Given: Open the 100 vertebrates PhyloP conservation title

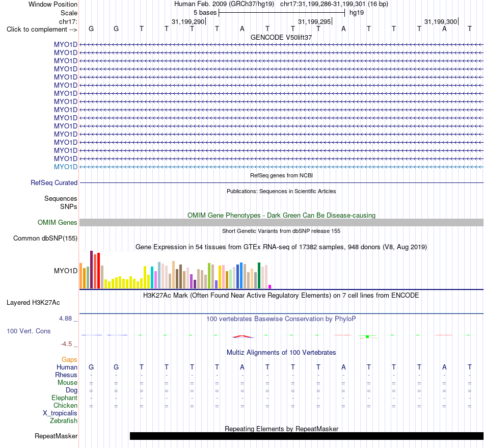Looking at the screenshot, I should [x=281, y=319].
